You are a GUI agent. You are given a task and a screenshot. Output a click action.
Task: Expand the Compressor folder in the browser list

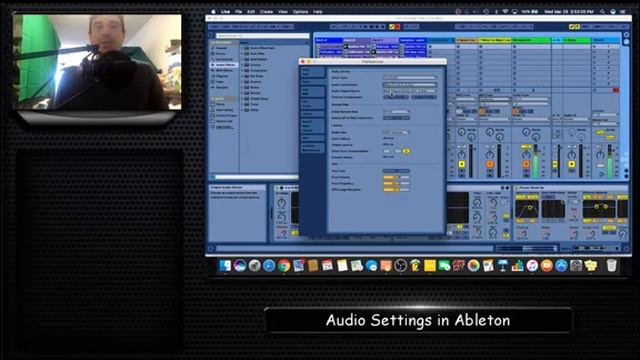click(x=242, y=70)
